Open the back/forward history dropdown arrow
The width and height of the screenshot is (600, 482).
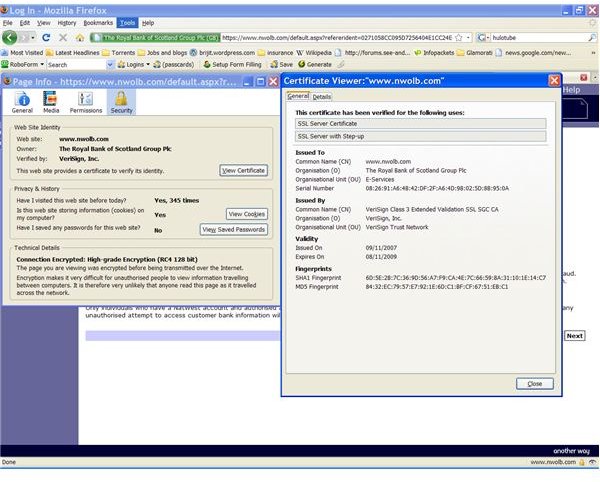(x=33, y=37)
